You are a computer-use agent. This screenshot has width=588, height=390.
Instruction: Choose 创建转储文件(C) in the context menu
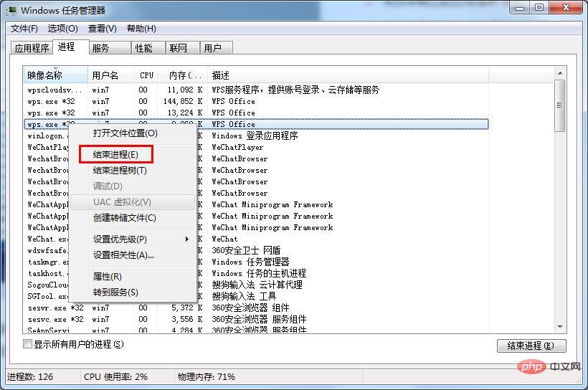click(x=133, y=218)
